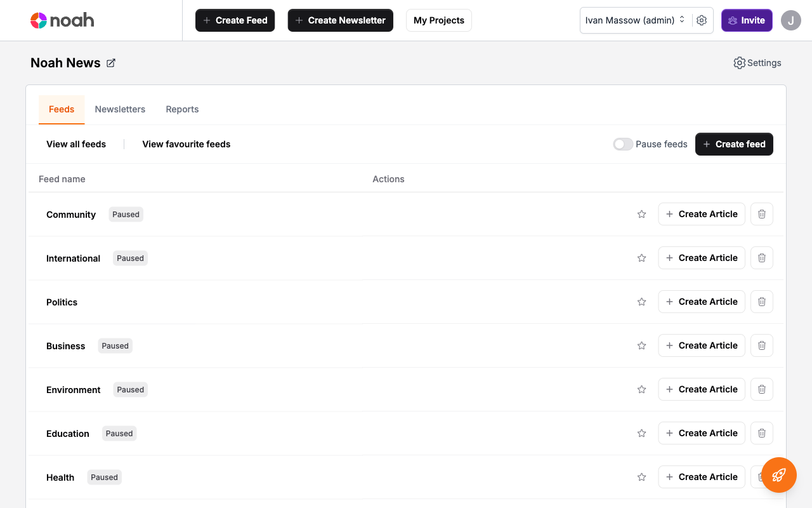Image resolution: width=812 pixels, height=508 pixels.
Task: Delete the Politics feed via its trash icon
Action: pyautogui.click(x=761, y=302)
